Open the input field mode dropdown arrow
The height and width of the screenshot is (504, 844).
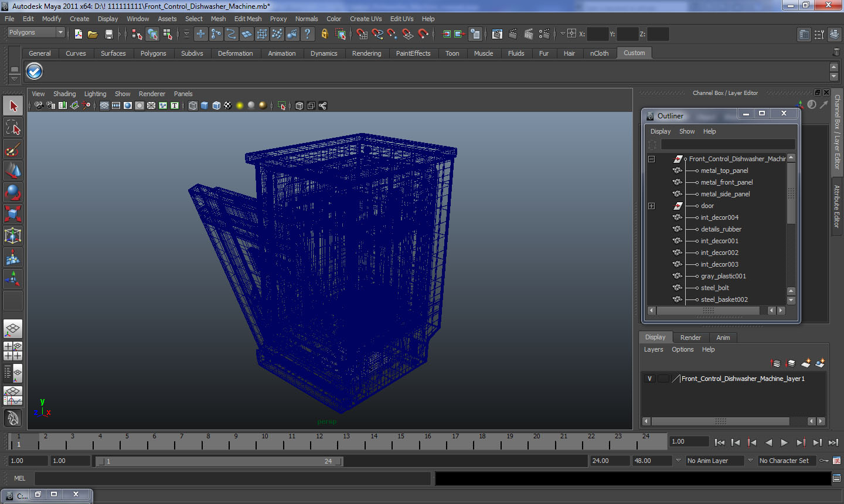(563, 34)
